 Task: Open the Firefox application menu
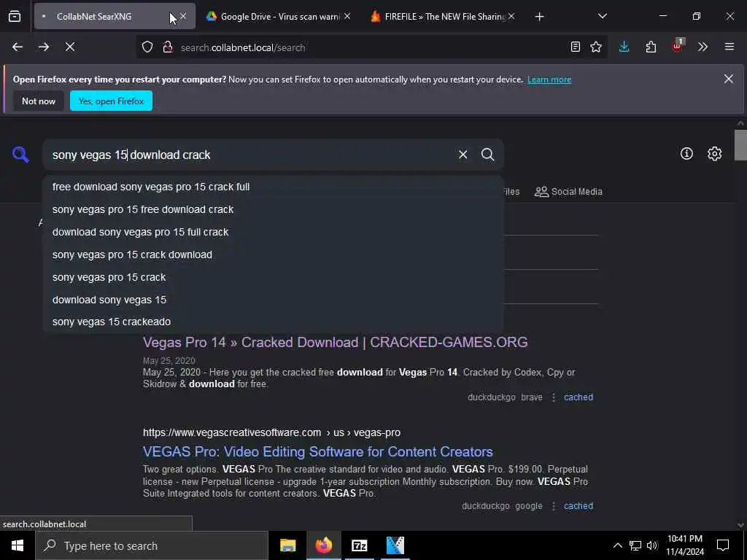pos(729,47)
